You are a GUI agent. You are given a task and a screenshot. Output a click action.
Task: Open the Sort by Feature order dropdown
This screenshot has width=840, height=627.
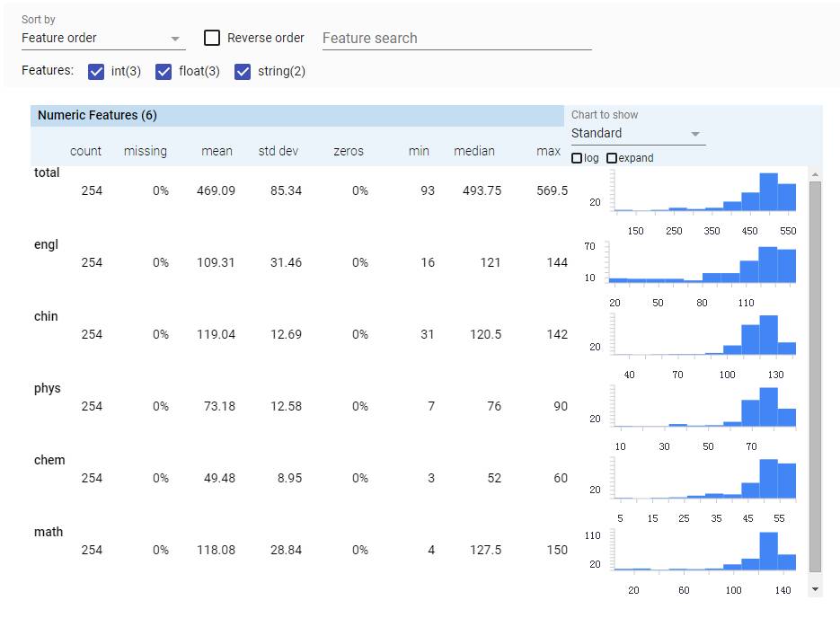(102, 38)
